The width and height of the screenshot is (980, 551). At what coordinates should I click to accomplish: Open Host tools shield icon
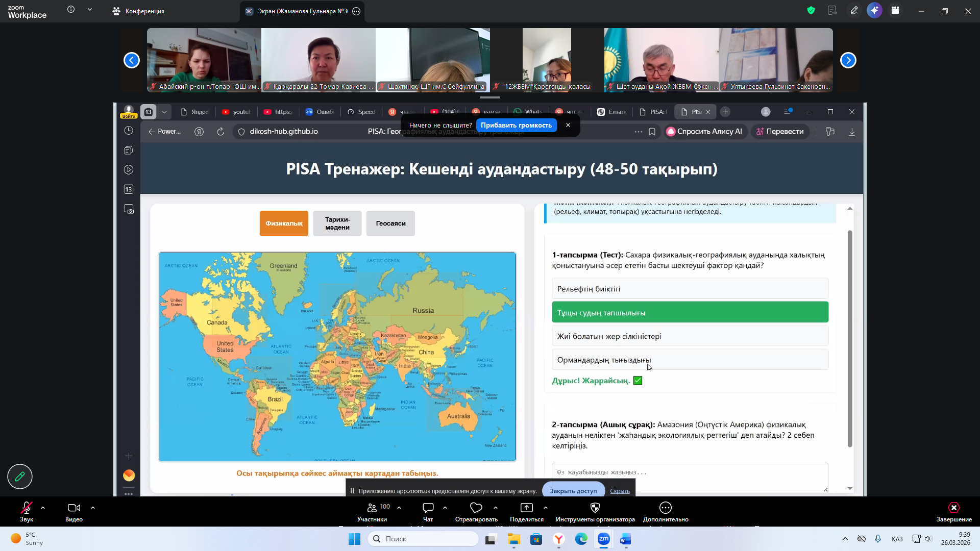(595, 508)
